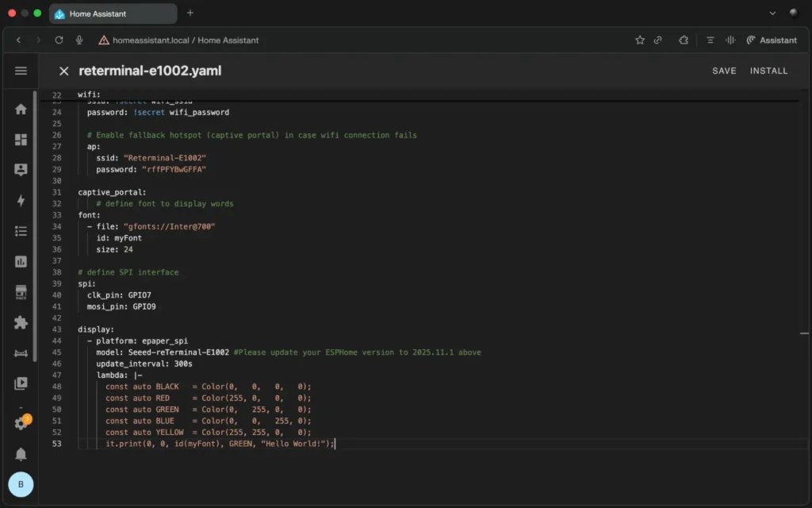Expand the tab list chevron
812x508 pixels.
tap(772, 13)
